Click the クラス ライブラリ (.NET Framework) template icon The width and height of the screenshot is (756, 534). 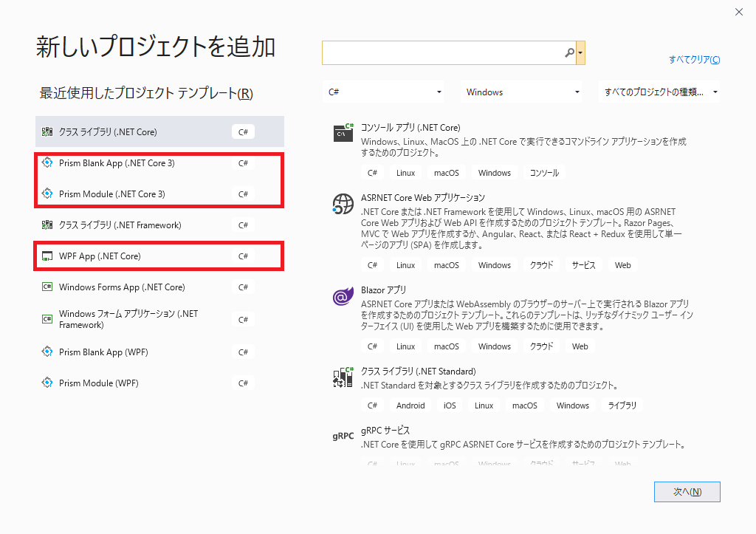pos(47,225)
